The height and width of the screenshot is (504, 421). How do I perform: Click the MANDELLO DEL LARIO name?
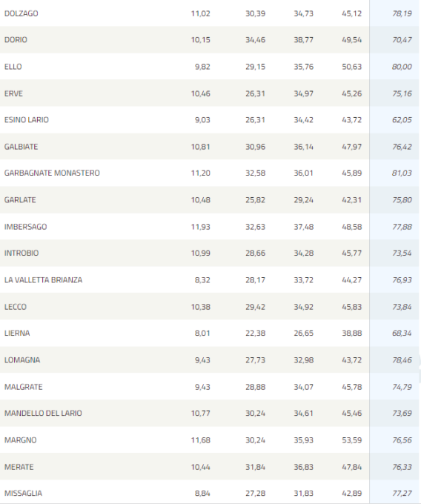[43, 414]
